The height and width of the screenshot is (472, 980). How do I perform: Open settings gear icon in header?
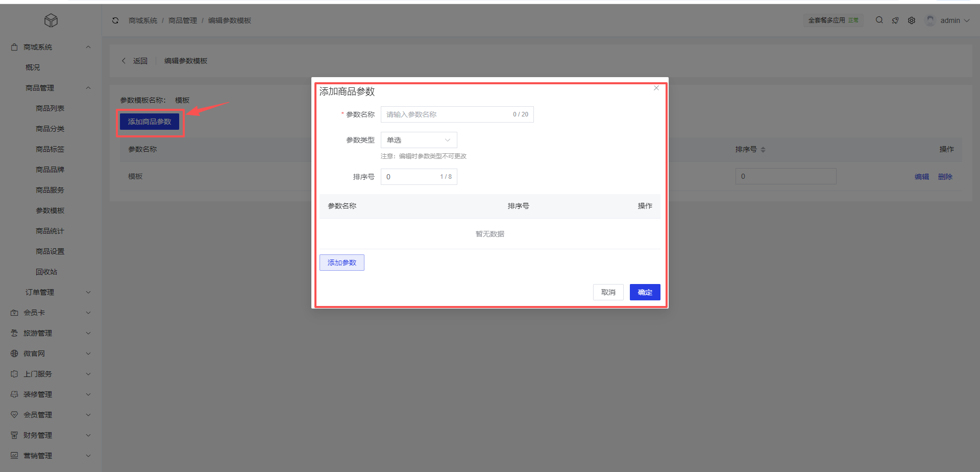(912, 20)
